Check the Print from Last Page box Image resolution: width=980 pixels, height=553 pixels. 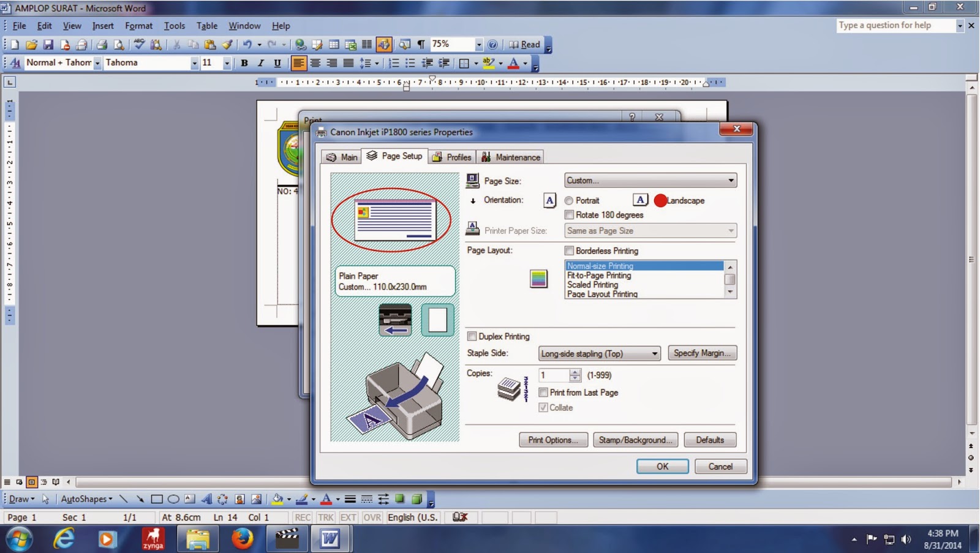click(x=543, y=392)
